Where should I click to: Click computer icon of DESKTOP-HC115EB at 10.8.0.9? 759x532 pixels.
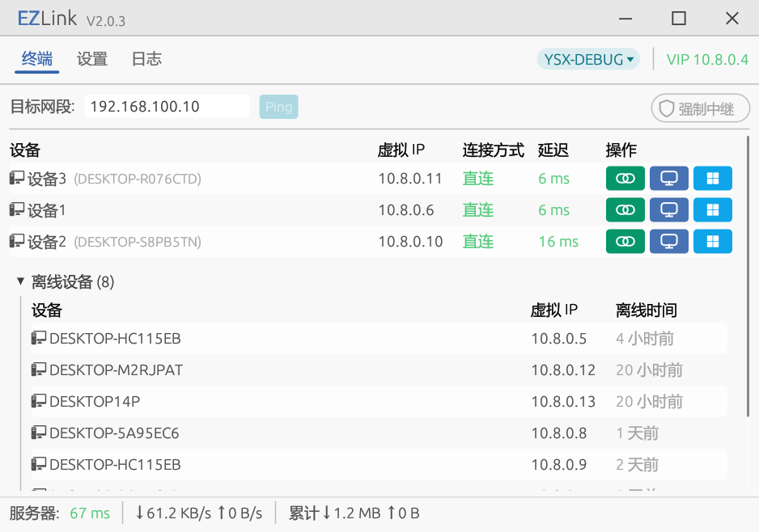pos(39,464)
